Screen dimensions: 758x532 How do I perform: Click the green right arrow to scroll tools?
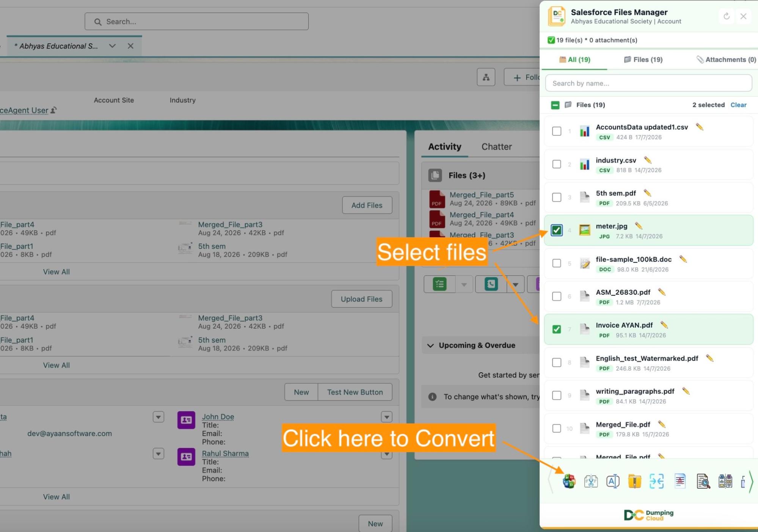point(751,482)
